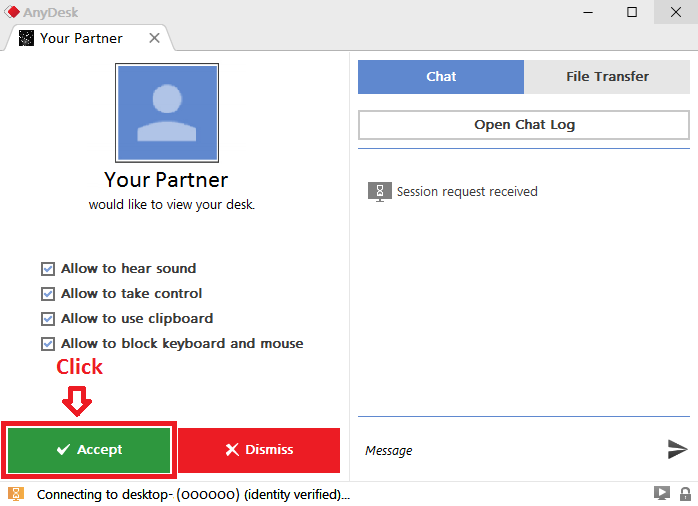Switch to the File Transfer tab
The image size is (698, 506).
tap(607, 77)
